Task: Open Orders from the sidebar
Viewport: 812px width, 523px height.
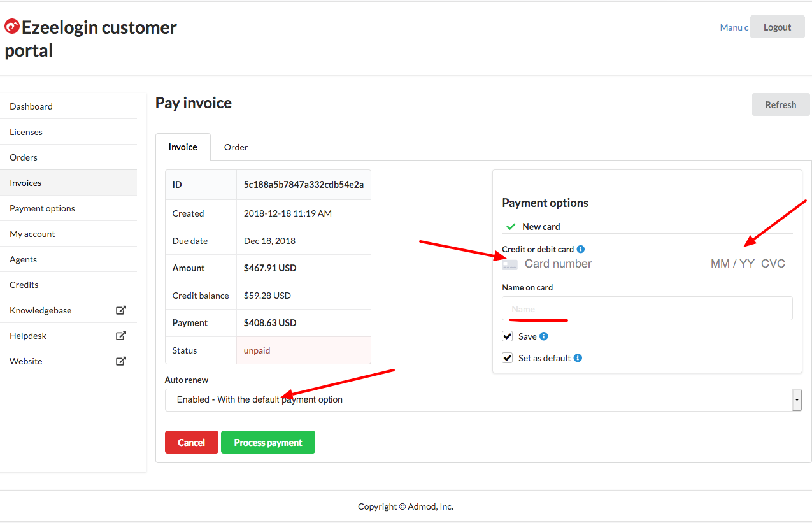Action: [x=68, y=157]
